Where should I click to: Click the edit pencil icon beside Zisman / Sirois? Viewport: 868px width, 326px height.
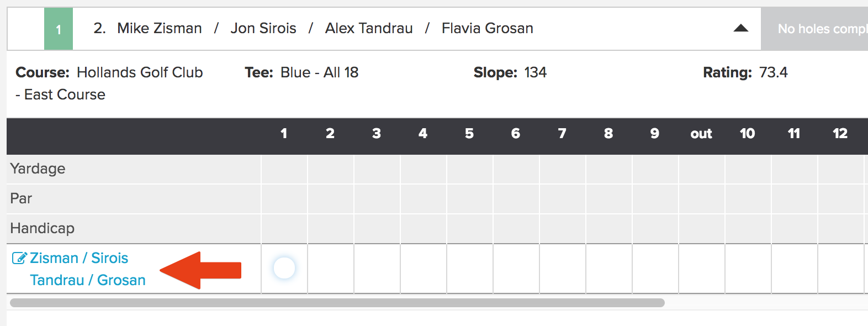pos(19,258)
